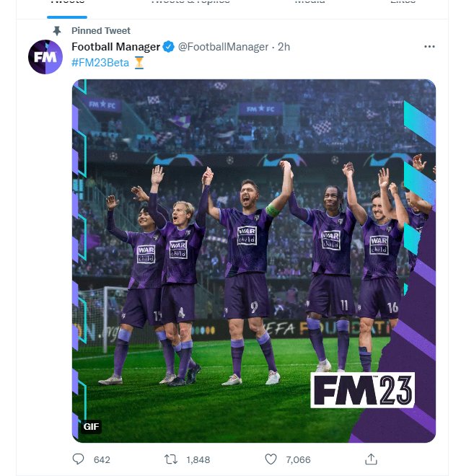This screenshot has height=476, width=461.
Task: Click the Pinned Tweet label
Action: point(101,31)
